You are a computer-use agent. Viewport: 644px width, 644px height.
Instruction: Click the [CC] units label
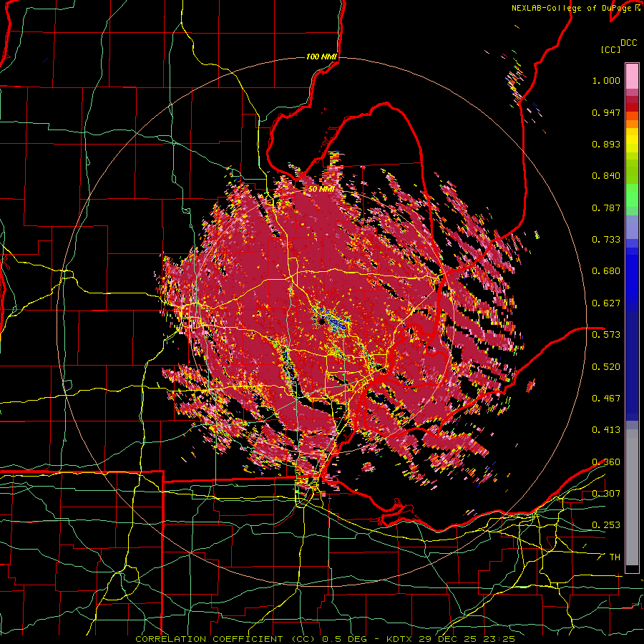(x=611, y=49)
